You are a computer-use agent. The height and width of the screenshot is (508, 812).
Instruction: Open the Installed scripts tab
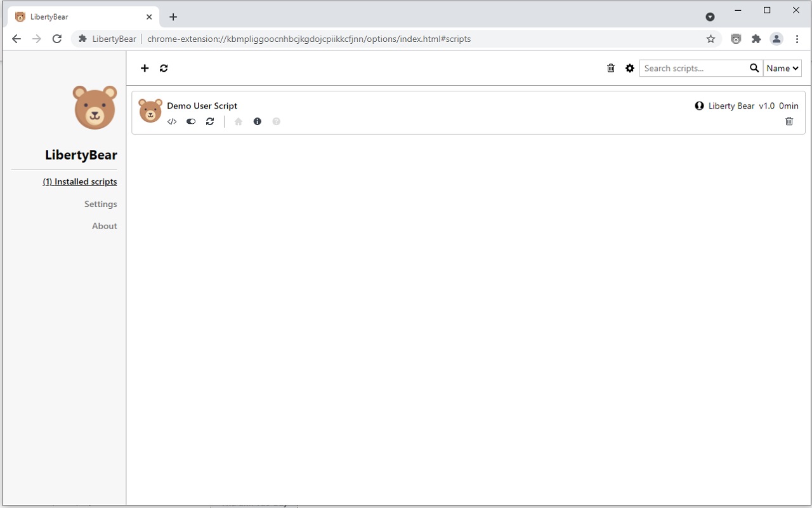80,182
